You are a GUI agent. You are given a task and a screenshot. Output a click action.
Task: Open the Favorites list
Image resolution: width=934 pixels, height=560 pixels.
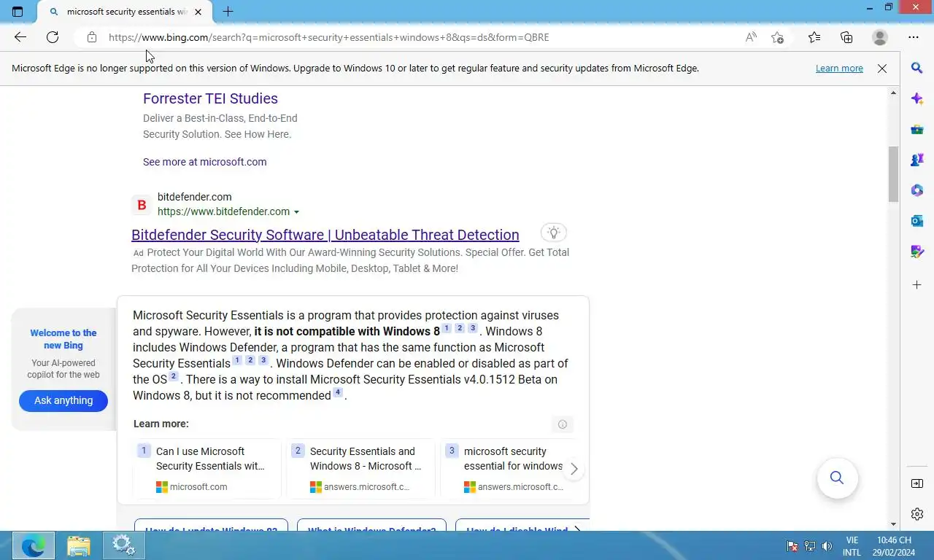[x=814, y=37]
